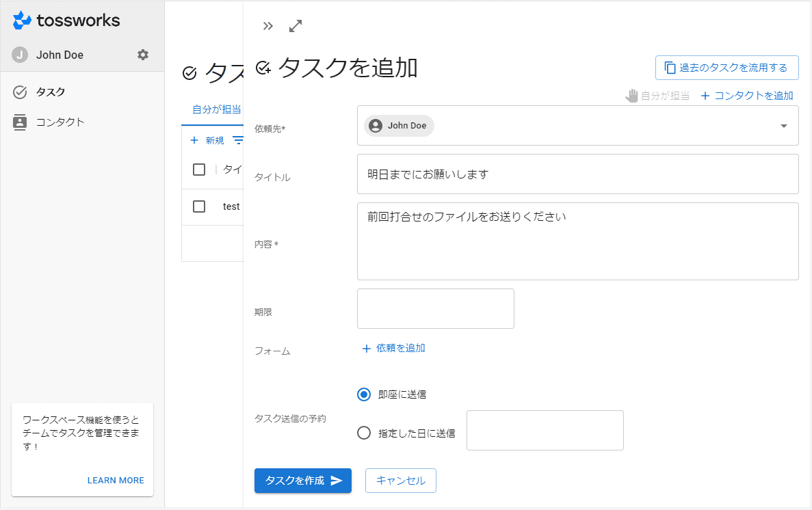
Task: Open the 依頼先 dropdown arrow
Action: (x=784, y=126)
